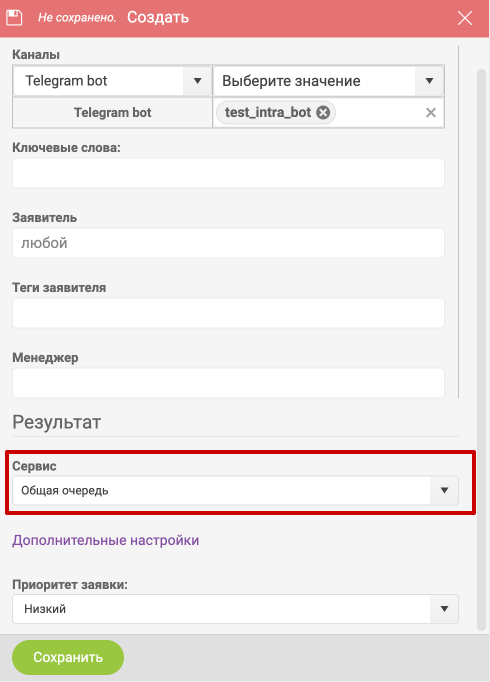Click the green Сохранить button

(68, 657)
